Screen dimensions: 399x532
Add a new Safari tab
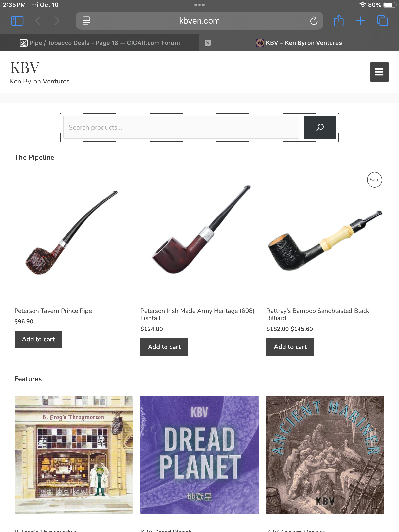(360, 21)
